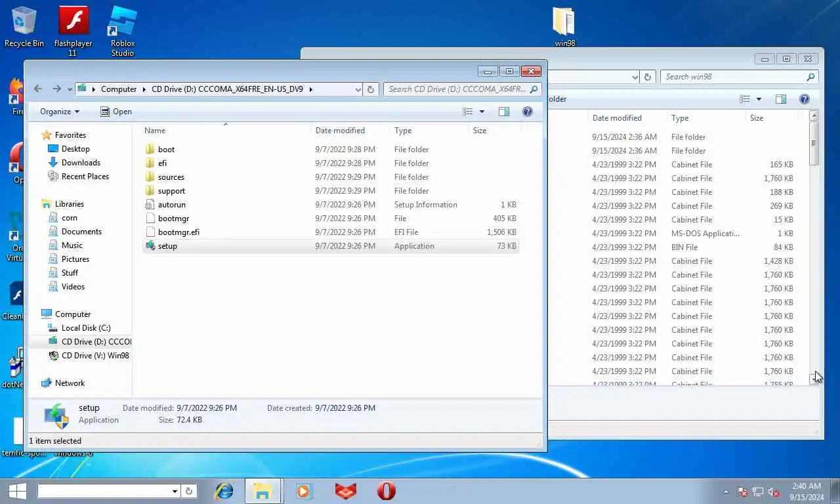This screenshot has height=504, width=840.
Task: Open Recycle Bin desktop icon
Action: coord(24,27)
